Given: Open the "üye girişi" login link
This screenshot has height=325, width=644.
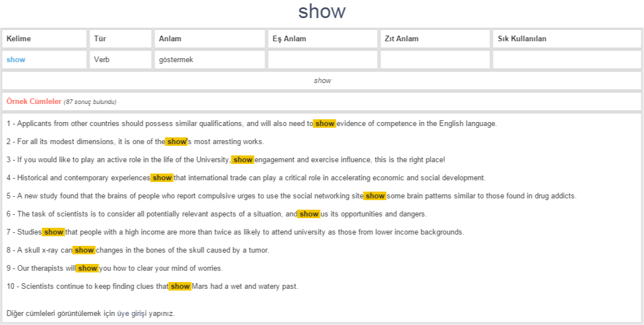Looking at the screenshot, I should (132, 314).
